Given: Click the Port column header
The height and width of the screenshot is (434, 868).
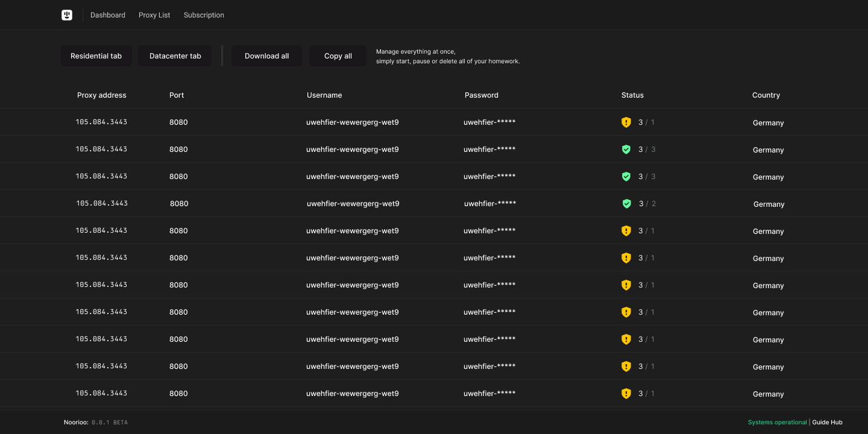Looking at the screenshot, I should pos(177,95).
